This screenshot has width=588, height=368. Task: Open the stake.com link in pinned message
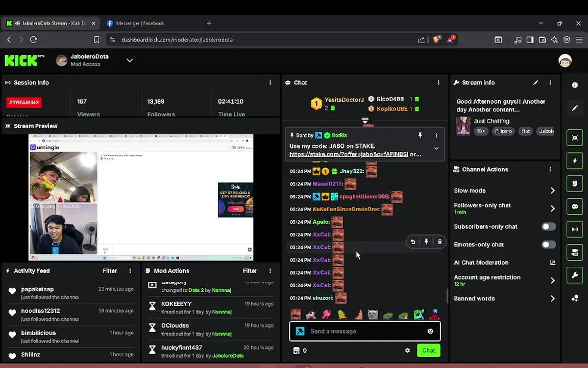click(x=349, y=154)
